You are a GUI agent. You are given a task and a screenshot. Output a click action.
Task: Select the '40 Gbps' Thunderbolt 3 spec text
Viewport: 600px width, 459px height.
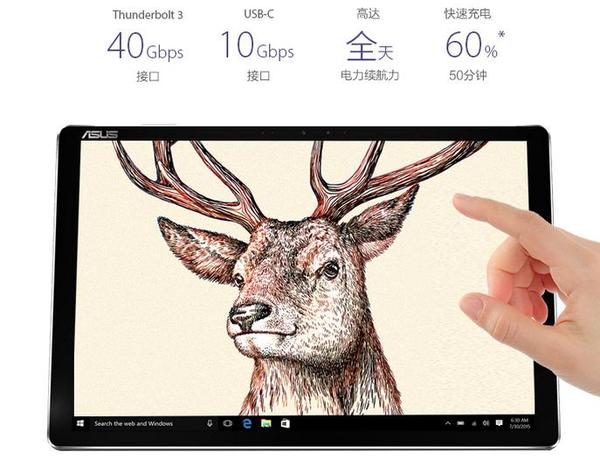(145, 46)
